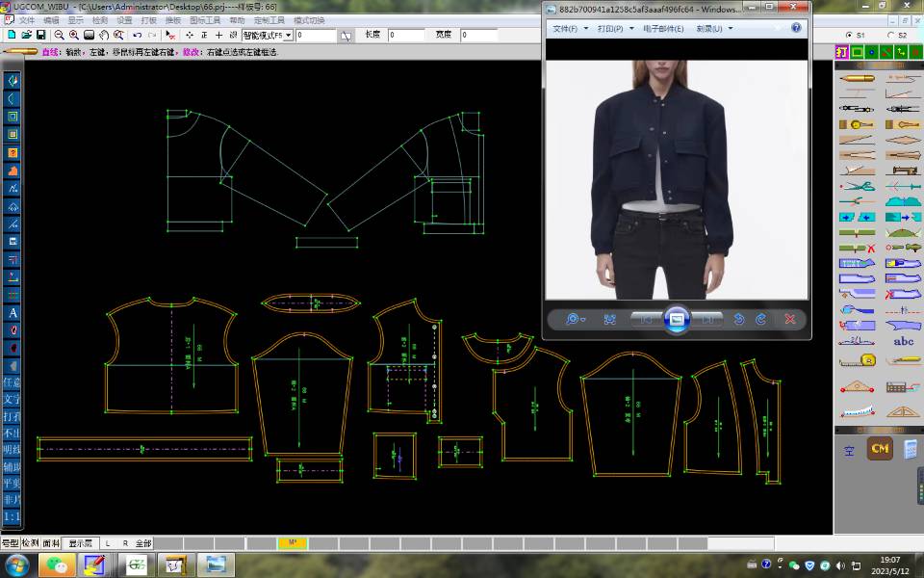Toggle the 显示层 layer display button

[80, 543]
